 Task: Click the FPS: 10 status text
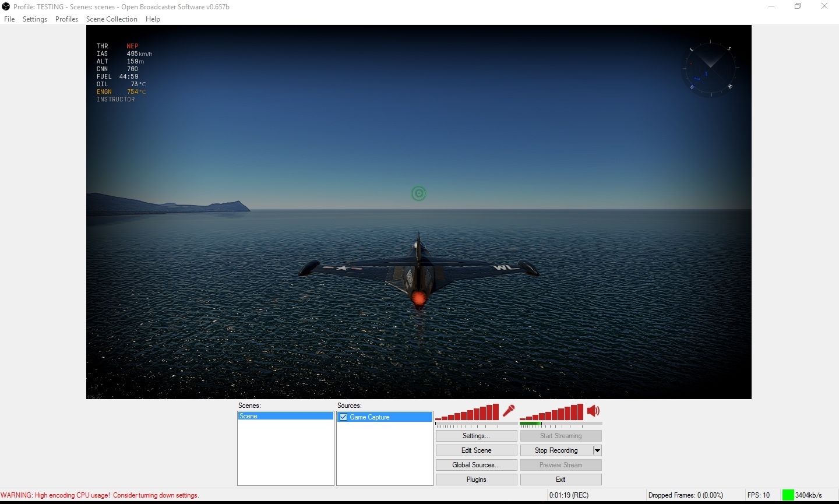coord(759,495)
